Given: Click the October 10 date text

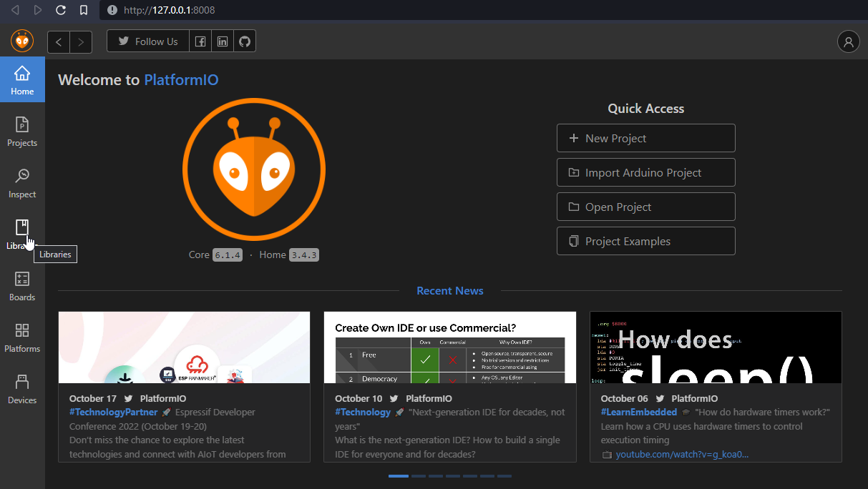Looking at the screenshot, I should [359, 398].
